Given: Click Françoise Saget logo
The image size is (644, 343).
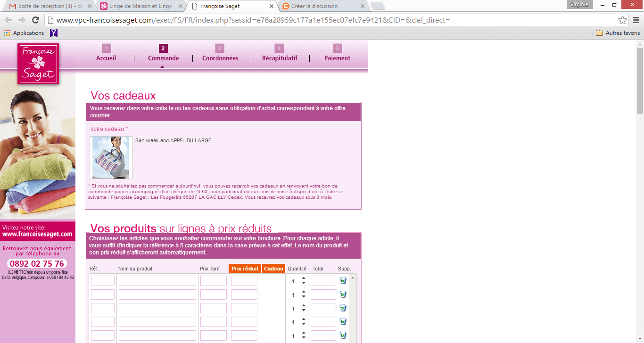Looking at the screenshot, I should (x=38, y=64).
